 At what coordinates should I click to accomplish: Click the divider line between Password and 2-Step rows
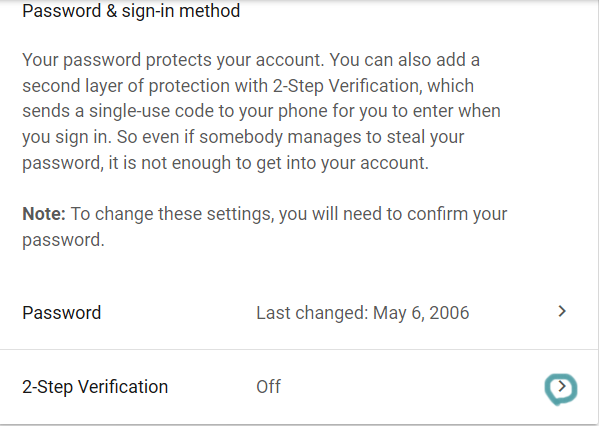(299, 349)
